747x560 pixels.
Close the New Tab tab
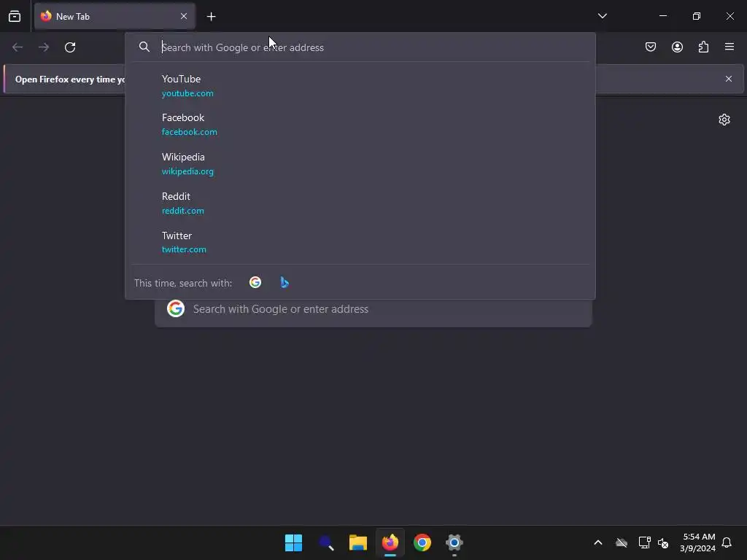[184, 16]
